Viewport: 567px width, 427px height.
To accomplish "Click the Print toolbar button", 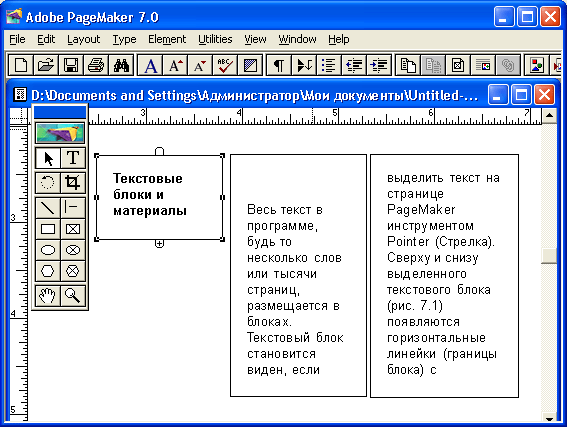I will tap(96, 65).
